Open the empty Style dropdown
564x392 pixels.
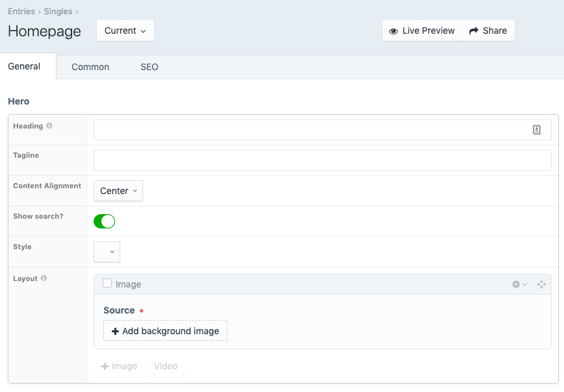click(x=106, y=252)
